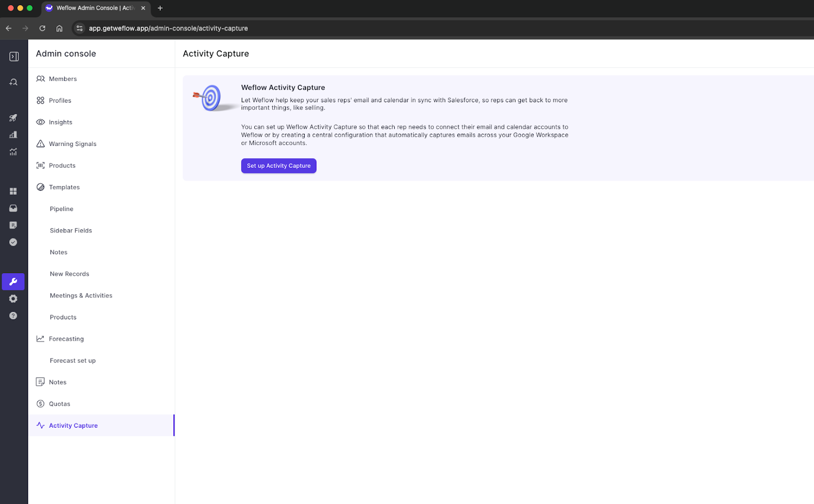Open the rocket icon in left rail

click(x=13, y=117)
